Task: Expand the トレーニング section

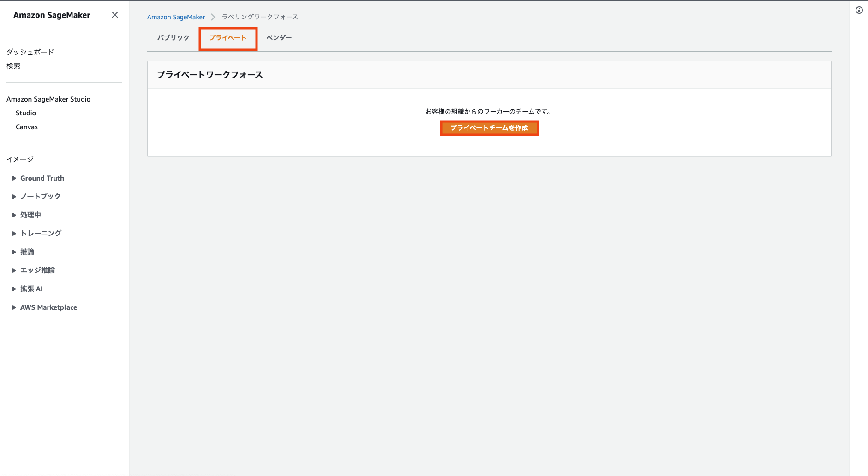Action: tap(14, 234)
